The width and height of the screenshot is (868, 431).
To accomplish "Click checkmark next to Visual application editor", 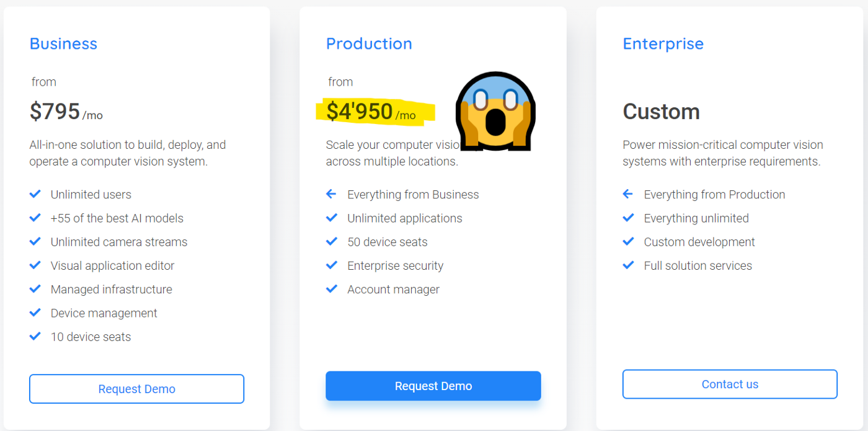I will tap(35, 265).
